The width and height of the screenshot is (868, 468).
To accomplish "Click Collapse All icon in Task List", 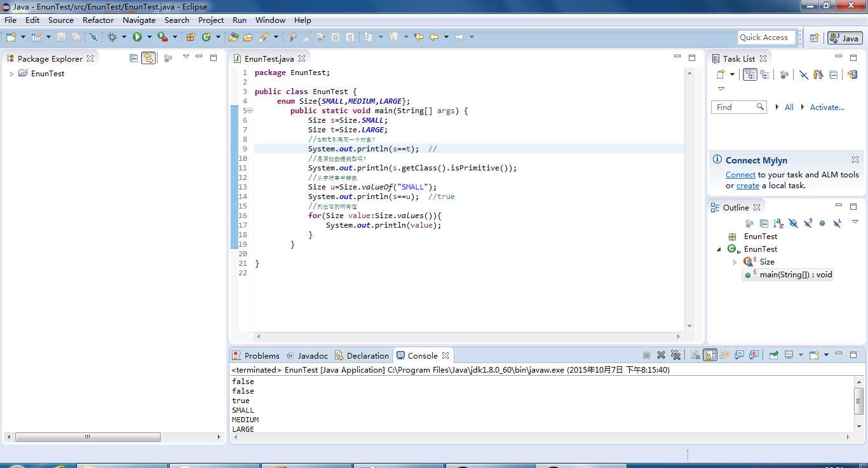I will click(x=833, y=74).
